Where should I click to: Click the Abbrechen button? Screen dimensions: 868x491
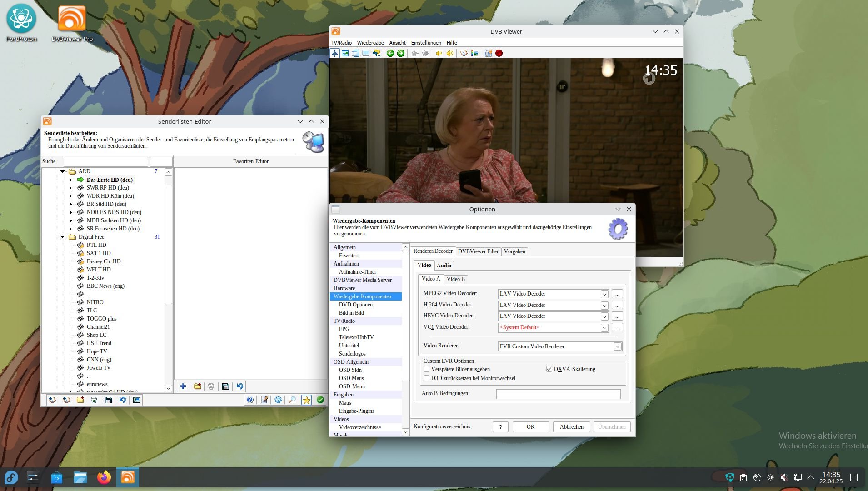(x=572, y=427)
